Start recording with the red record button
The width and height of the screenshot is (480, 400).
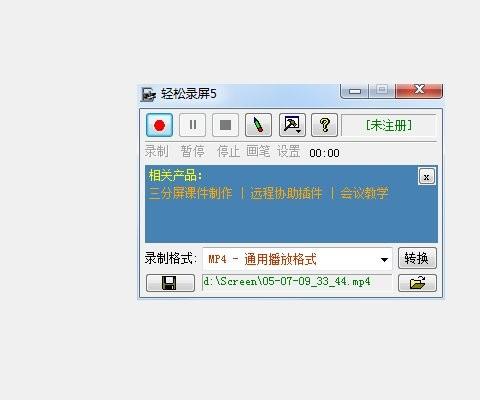(x=159, y=125)
